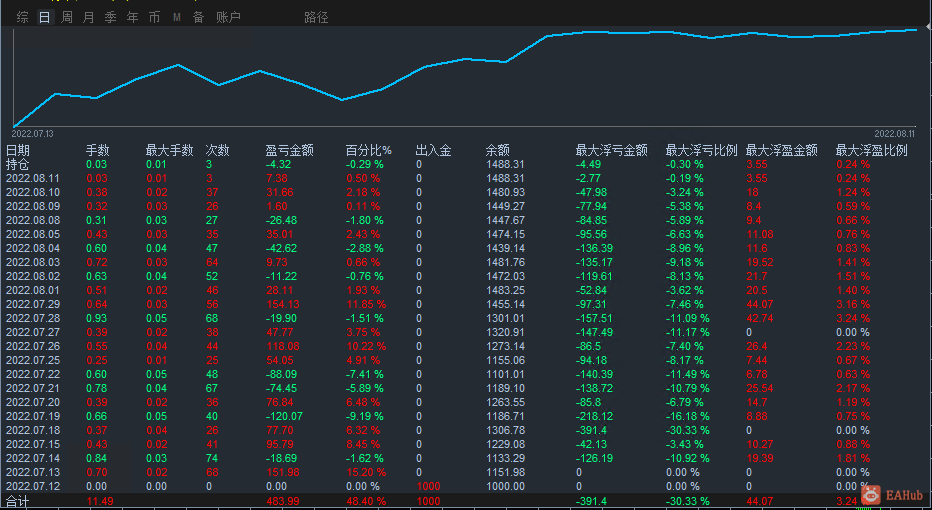Click the M tab
Image resolution: width=932 pixels, height=510 pixels.
177,17
